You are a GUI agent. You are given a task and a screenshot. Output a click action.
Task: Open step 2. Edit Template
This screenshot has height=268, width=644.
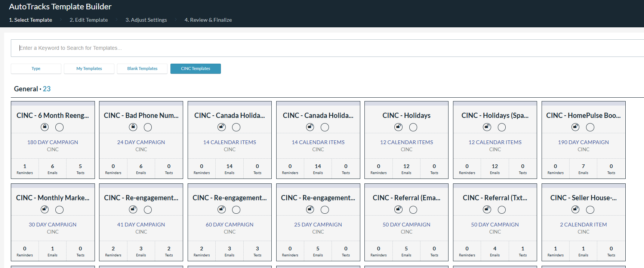click(89, 20)
